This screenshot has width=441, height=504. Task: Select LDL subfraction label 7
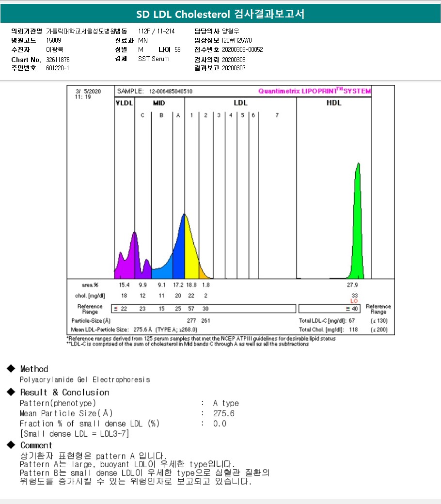[x=277, y=115]
